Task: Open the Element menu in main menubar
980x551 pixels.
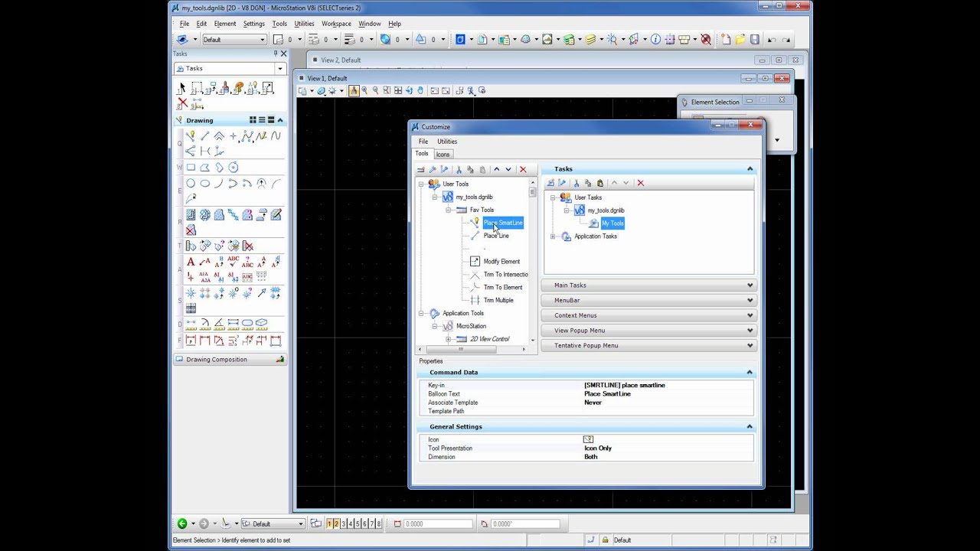Action: click(225, 24)
